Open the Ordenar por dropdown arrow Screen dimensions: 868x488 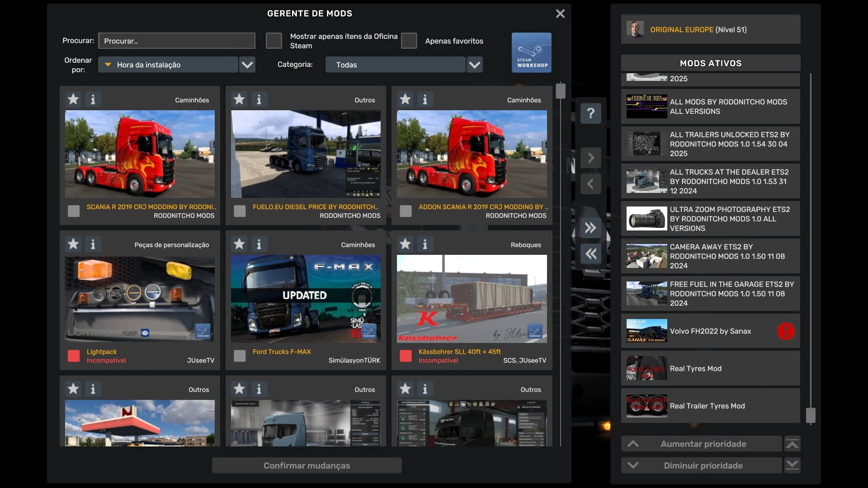247,65
